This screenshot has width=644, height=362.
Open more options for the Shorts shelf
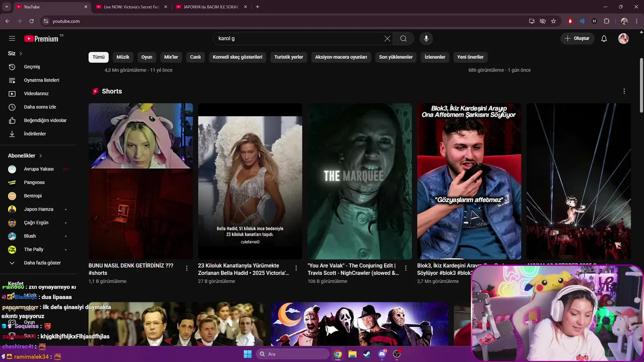click(x=624, y=92)
